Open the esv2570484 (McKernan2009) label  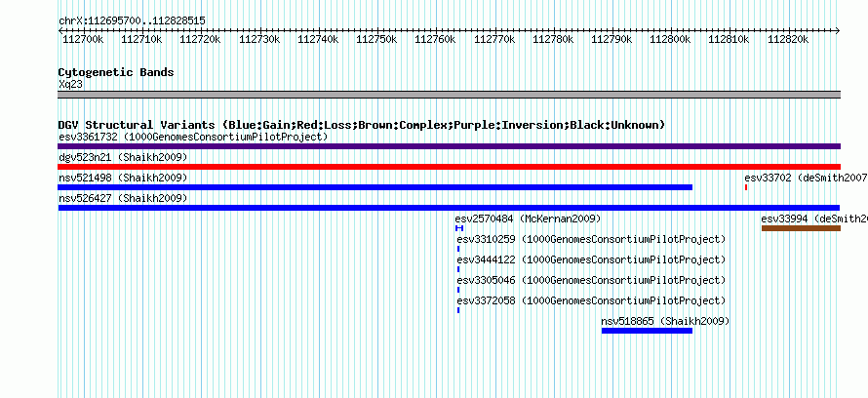coord(528,219)
